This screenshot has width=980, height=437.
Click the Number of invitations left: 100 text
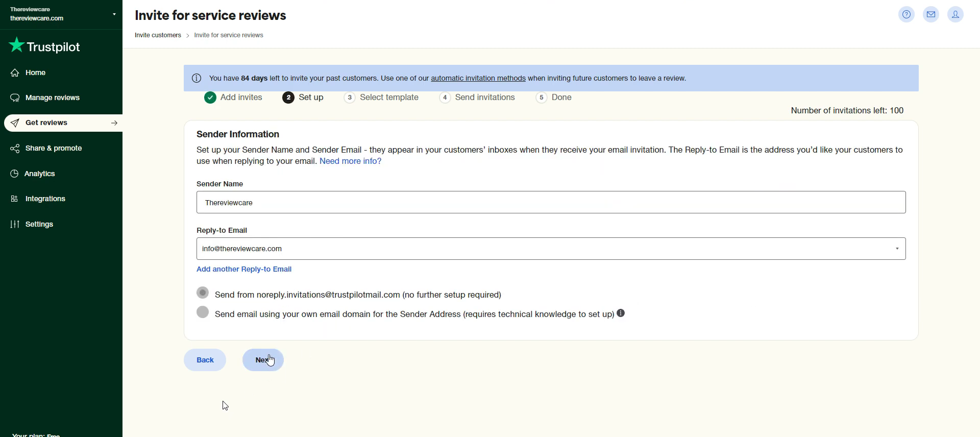847,111
